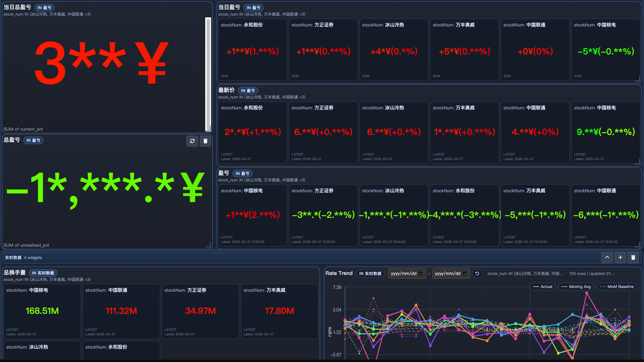Click IN 实时数据 badge beside 总换手量

click(43, 273)
